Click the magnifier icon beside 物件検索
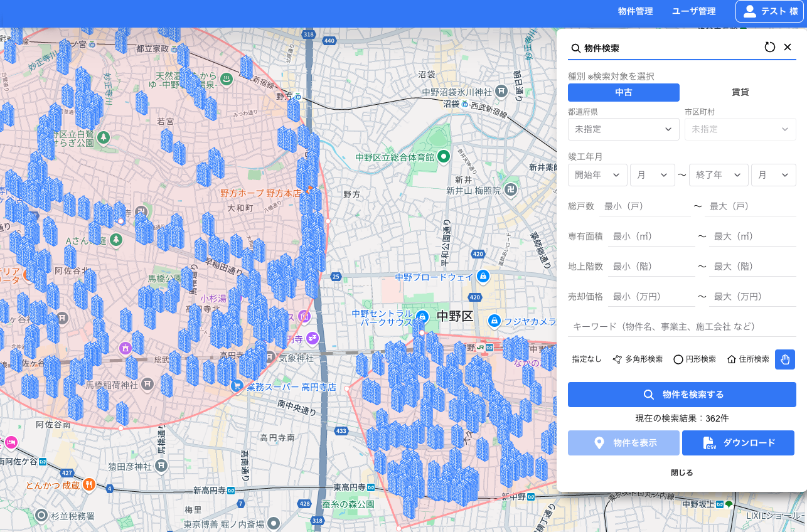The height and width of the screenshot is (532, 807). point(575,48)
